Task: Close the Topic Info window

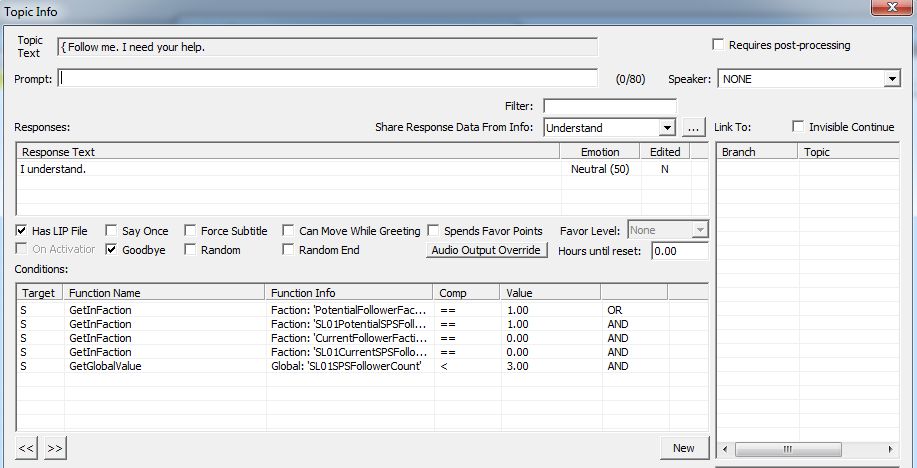Action: pyautogui.click(x=891, y=7)
